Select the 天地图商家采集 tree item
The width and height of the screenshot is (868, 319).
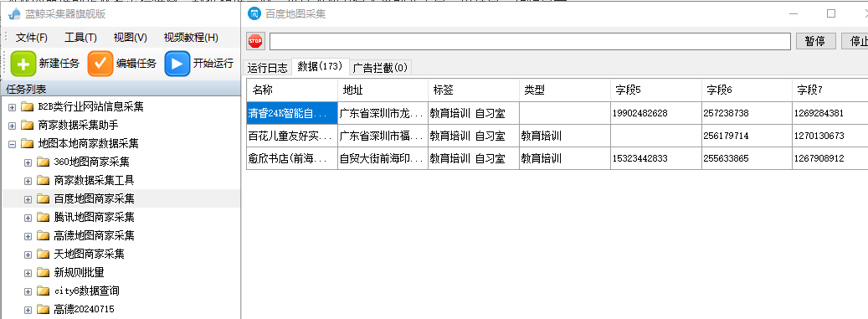point(89,255)
